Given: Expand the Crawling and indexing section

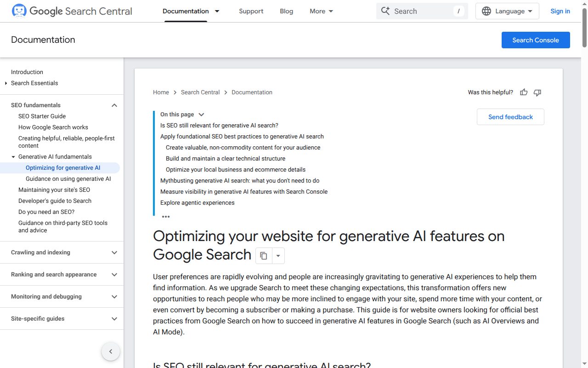Looking at the screenshot, I should 114,253.
